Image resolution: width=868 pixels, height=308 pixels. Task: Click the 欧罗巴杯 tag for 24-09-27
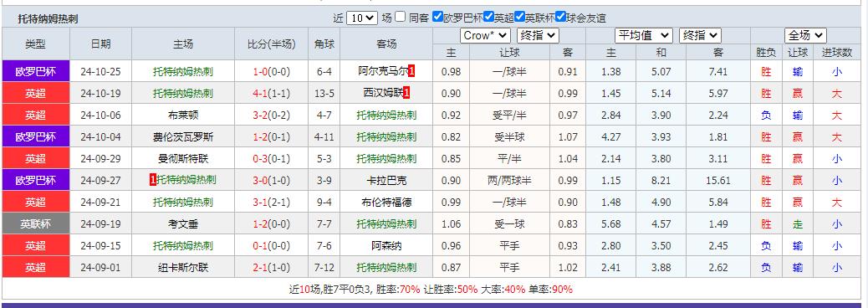(x=36, y=181)
